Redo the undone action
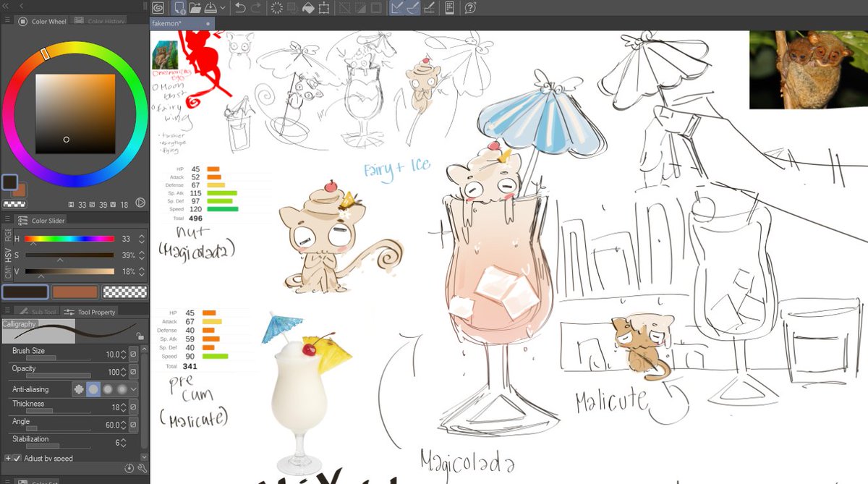 click(x=257, y=8)
